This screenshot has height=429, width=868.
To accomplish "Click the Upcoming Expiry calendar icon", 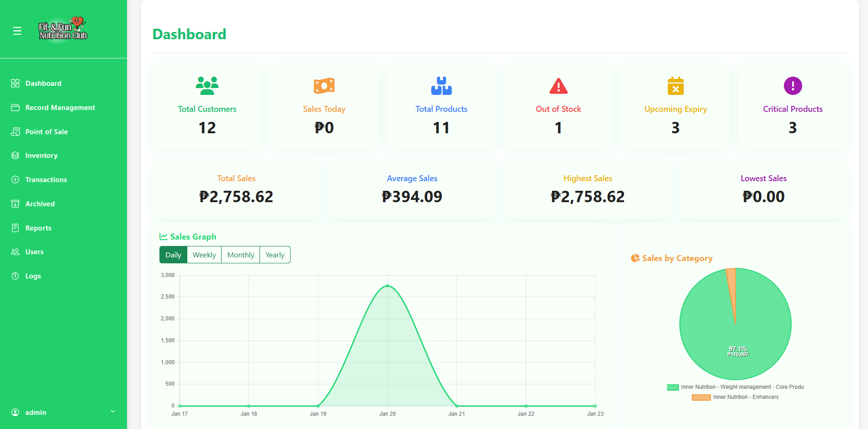I will (675, 86).
